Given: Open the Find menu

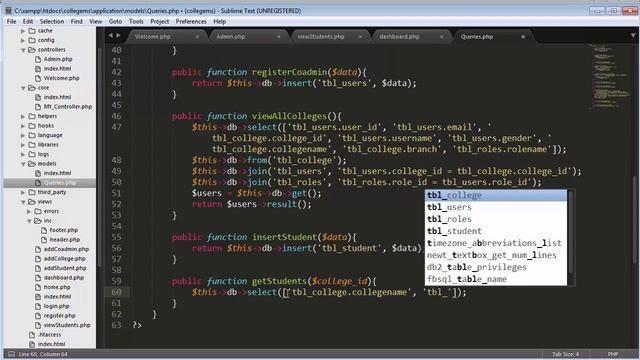Looking at the screenshot, I should [x=76, y=21].
